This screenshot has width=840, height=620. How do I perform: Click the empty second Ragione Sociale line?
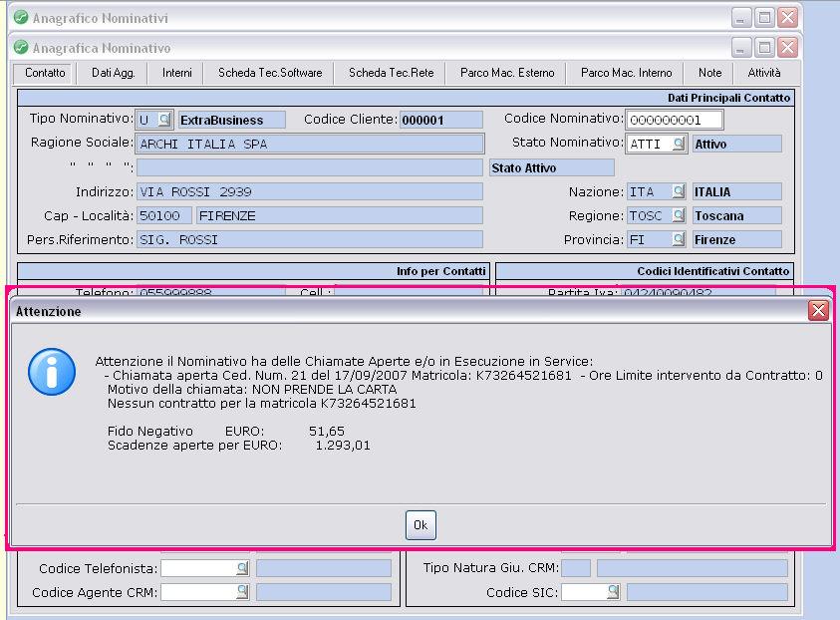[x=310, y=167]
